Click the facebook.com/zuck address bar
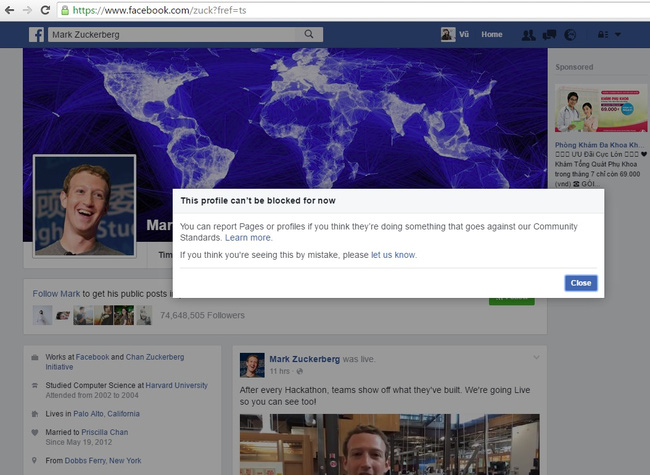The width and height of the screenshot is (650, 475). pyautogui.click(x=353, y=10)
